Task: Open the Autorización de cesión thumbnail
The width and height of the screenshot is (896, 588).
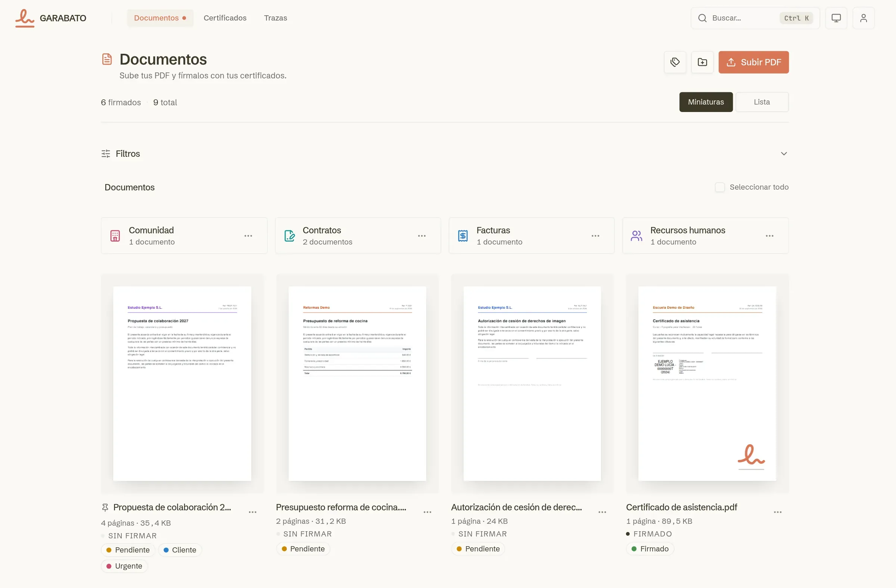Action: pos(532,383)
